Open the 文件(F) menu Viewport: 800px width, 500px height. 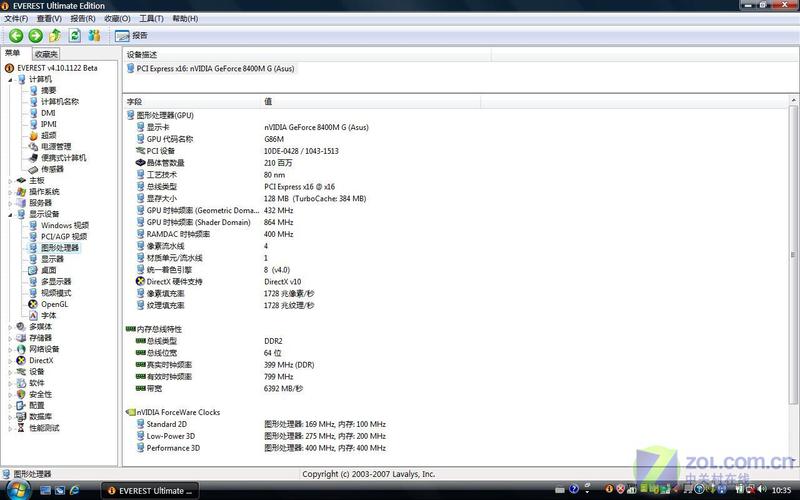[16, 18]
